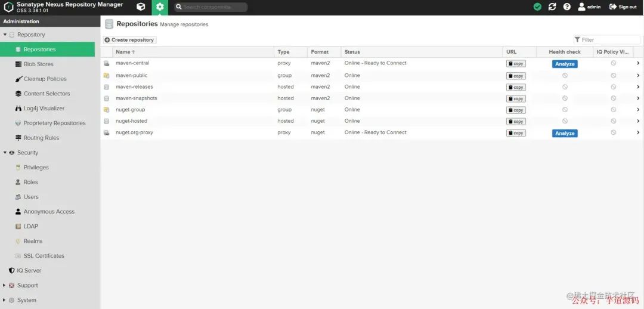This screenshot has width=644, height=309.
Task: Click the maven-releases repository name
Action: click(x=134, y=87)
